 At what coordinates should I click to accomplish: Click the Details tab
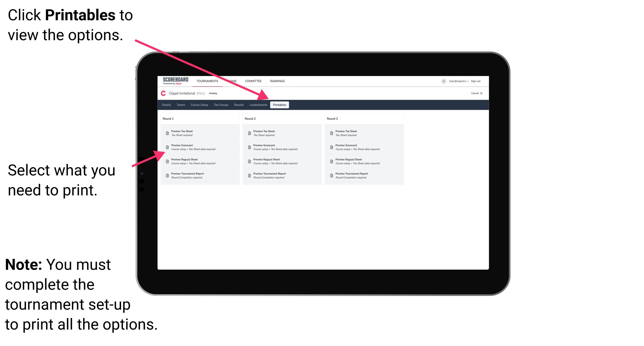pyautogui.click(x=166, y=105)
